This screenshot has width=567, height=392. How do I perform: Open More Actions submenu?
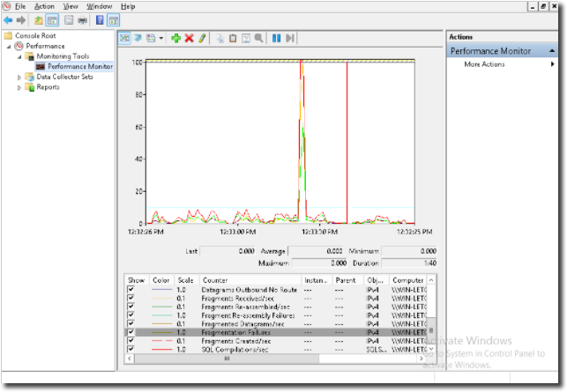pyautogui.click(x=484, y=64)
